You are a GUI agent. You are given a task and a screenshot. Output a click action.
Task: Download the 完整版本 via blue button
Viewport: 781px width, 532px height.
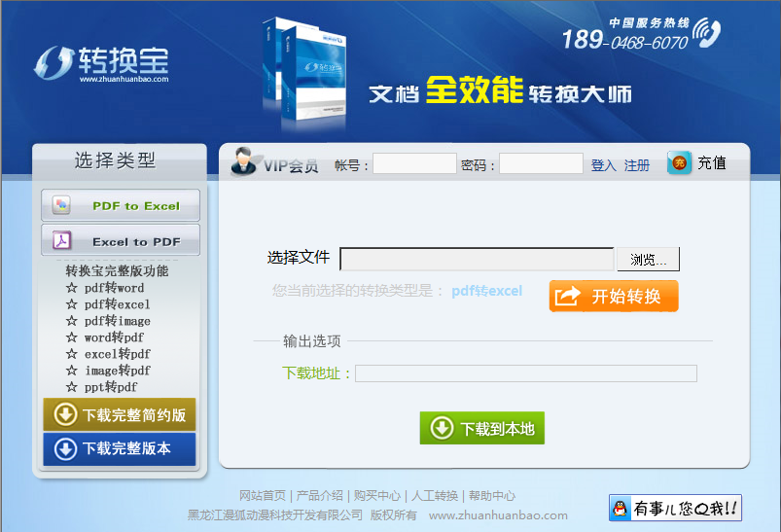120,448
